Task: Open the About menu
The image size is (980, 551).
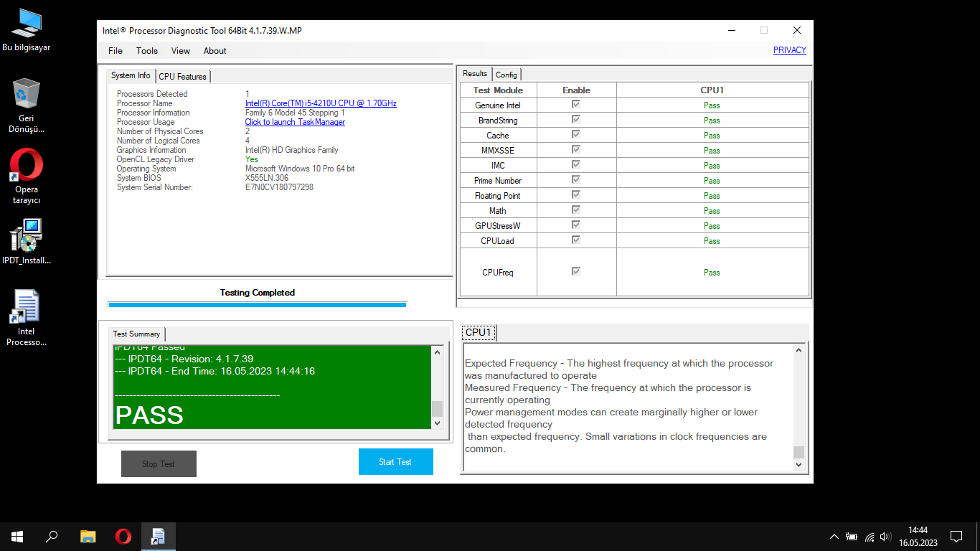Action: (x=215, y=51)
